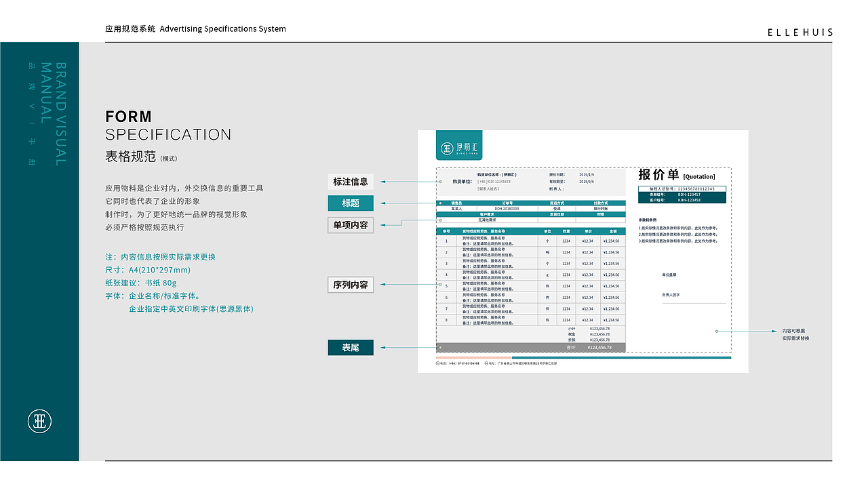Click the note 注:内容信息按照实际需求更换
This screenshot has width=868, height=503.
161,258
